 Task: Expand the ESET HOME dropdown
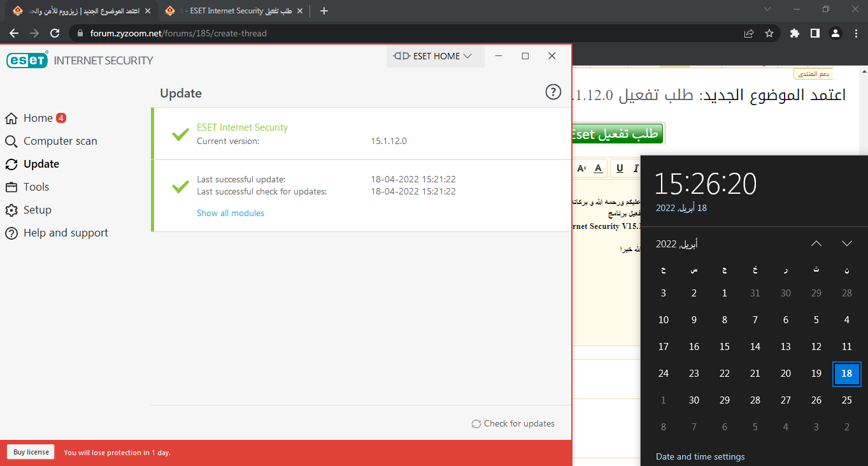(x=436, y=56)
